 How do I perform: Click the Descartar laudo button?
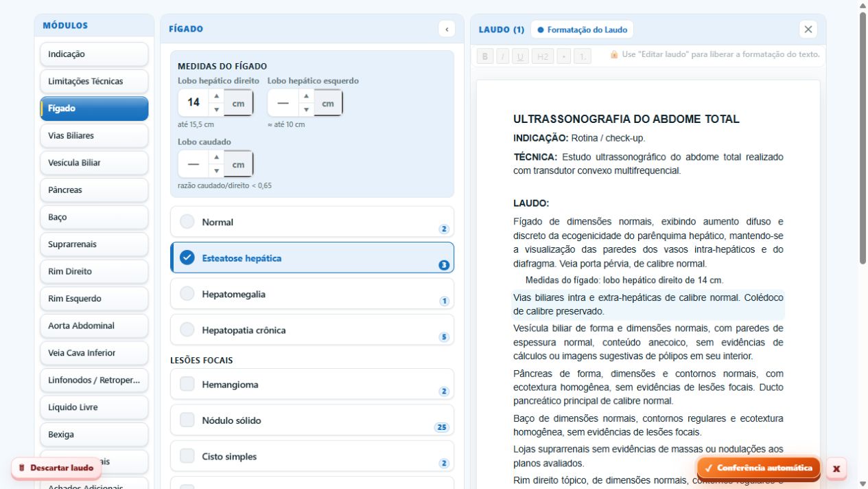(56, 468)
